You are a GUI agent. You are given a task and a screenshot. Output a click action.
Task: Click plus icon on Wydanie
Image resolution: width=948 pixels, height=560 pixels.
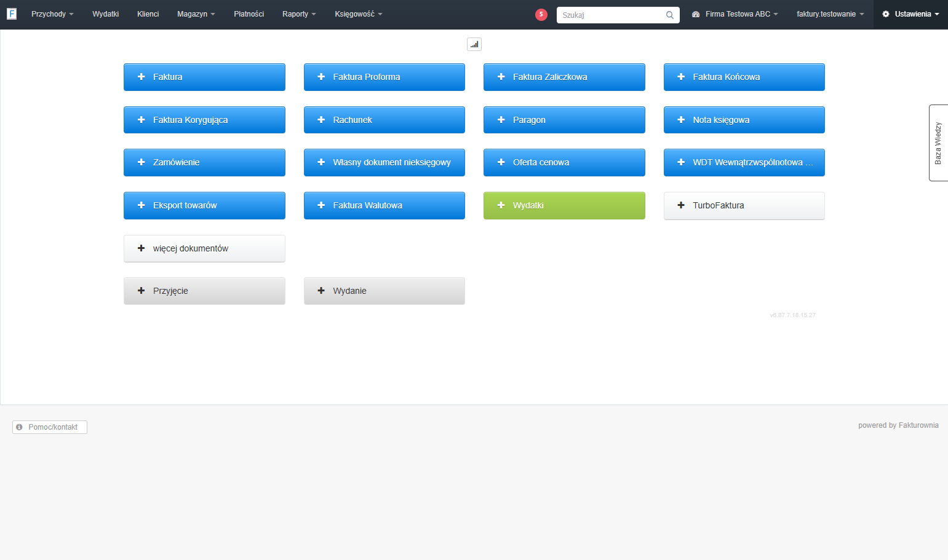321,291
